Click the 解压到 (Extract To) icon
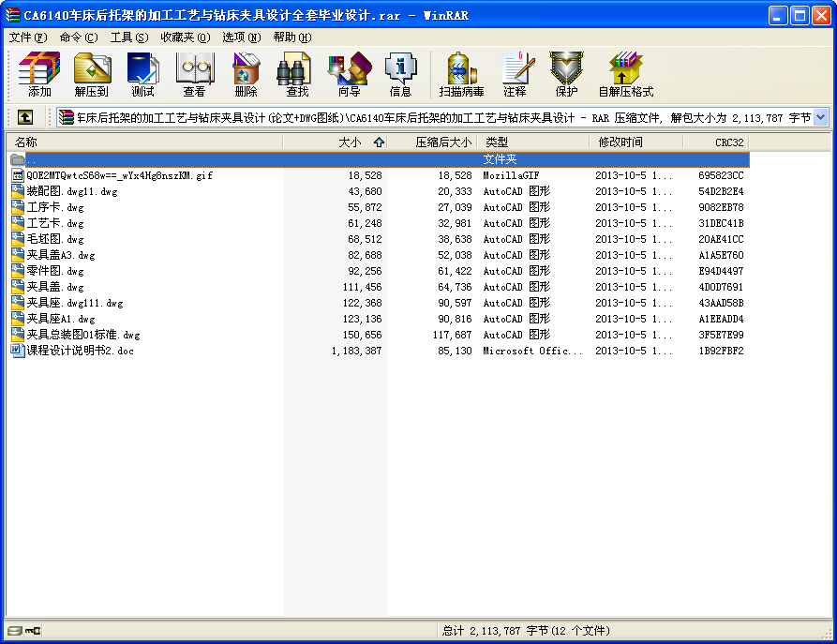Image resolution: width=837 pixels, height=644 pixels. (92, 75)
